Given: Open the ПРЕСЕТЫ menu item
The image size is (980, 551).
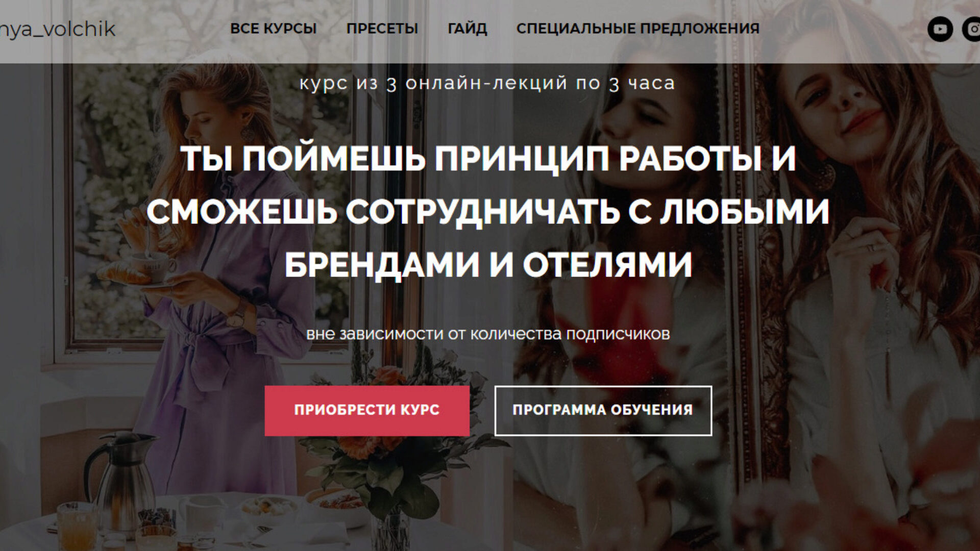Looking at the screenshot, I should tap(382, 29).
